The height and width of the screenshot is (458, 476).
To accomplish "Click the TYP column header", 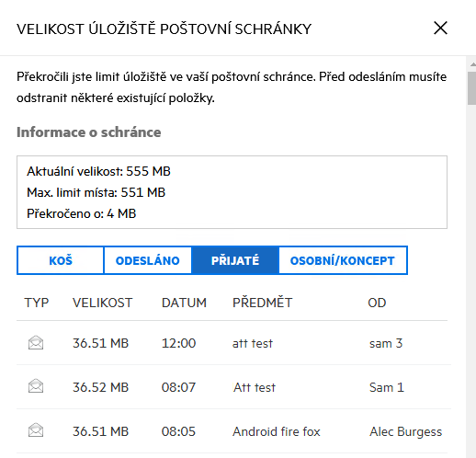I will pyautogui.click(x=37, y=303).
